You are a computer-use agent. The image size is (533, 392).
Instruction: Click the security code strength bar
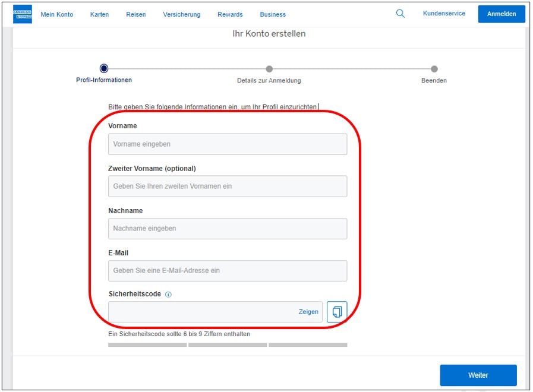[228, 344]
